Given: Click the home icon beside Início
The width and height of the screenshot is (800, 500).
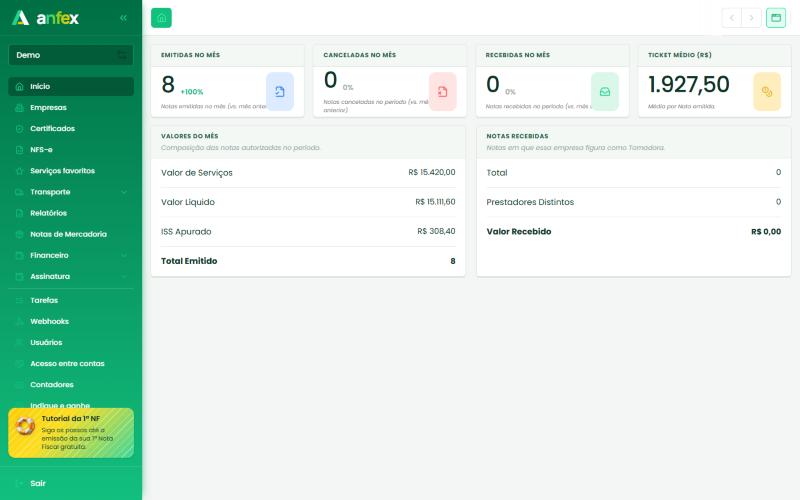Looking at the screenshot, I should (19, 87).
